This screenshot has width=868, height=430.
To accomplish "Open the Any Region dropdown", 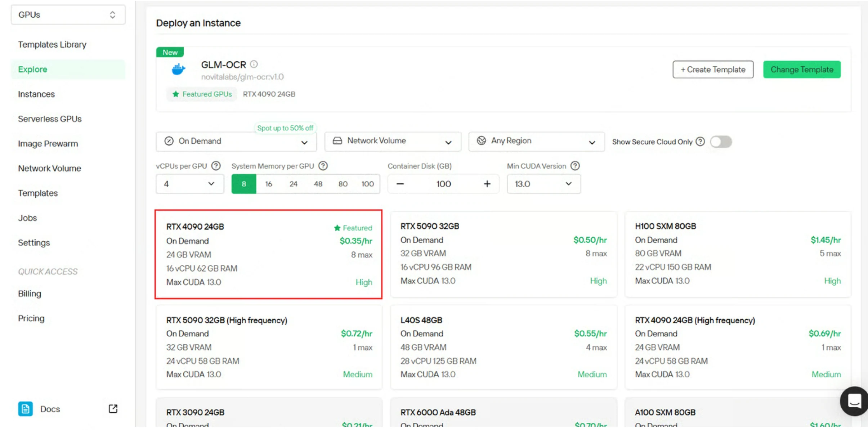I will coord(536,141).
